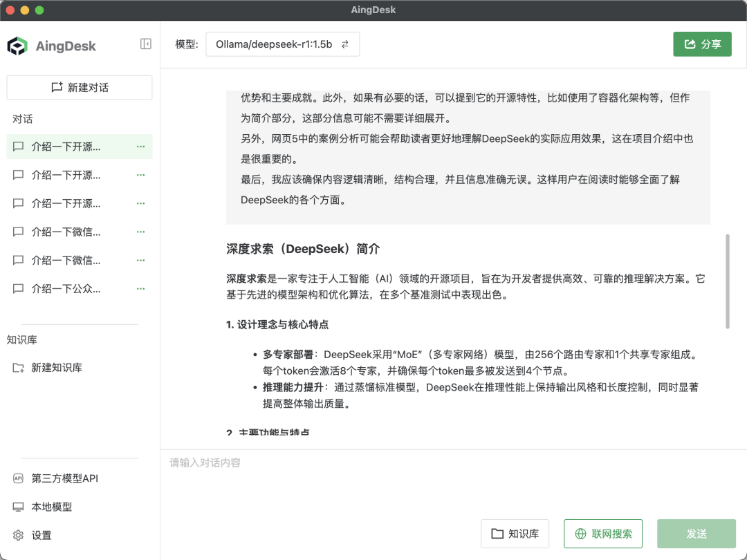Screen dimensions: 747x560
Task: Open more options of second 介绍一下微信... chat
Action: (x=140, y=261)
